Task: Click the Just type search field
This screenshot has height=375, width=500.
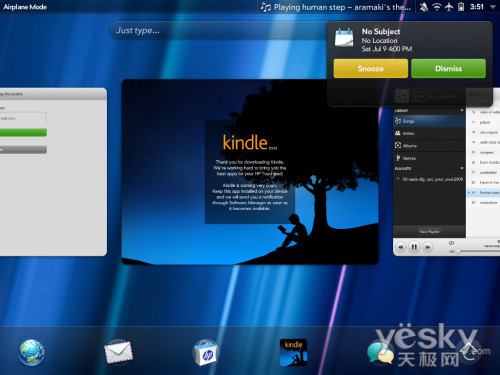Action: (x=218, y=31)
